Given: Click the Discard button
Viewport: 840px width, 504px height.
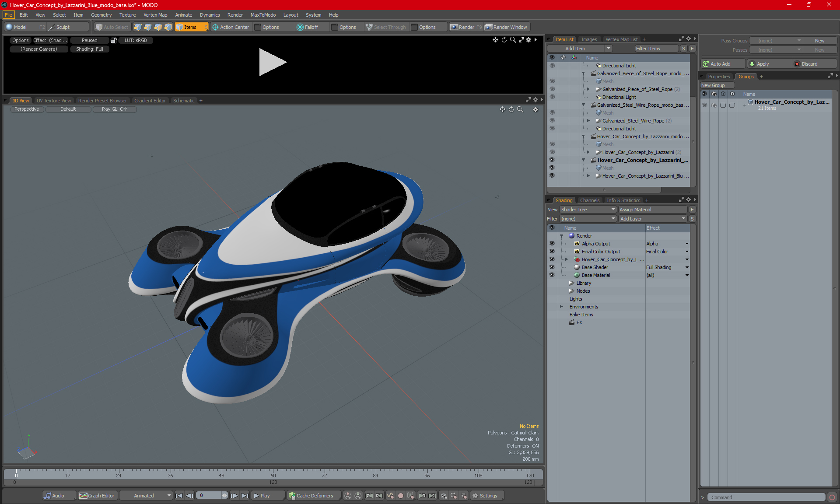Looking at the screenshot, I should (814, 64).
